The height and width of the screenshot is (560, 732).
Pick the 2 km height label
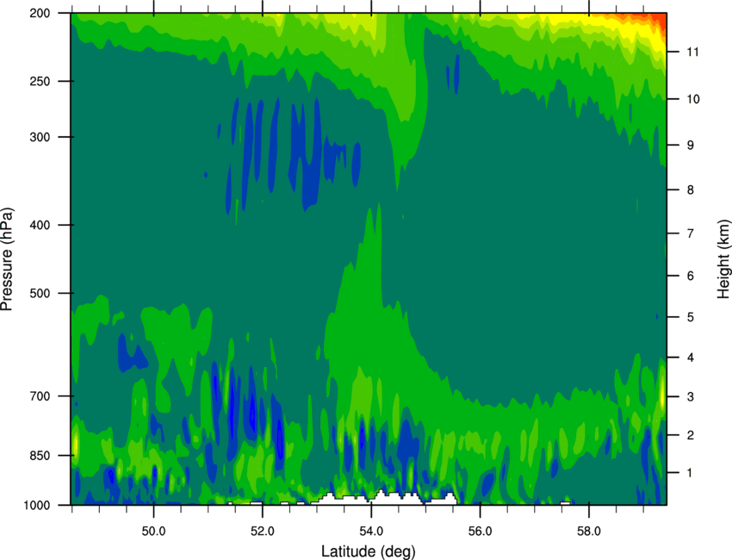(x=691, y=435)
